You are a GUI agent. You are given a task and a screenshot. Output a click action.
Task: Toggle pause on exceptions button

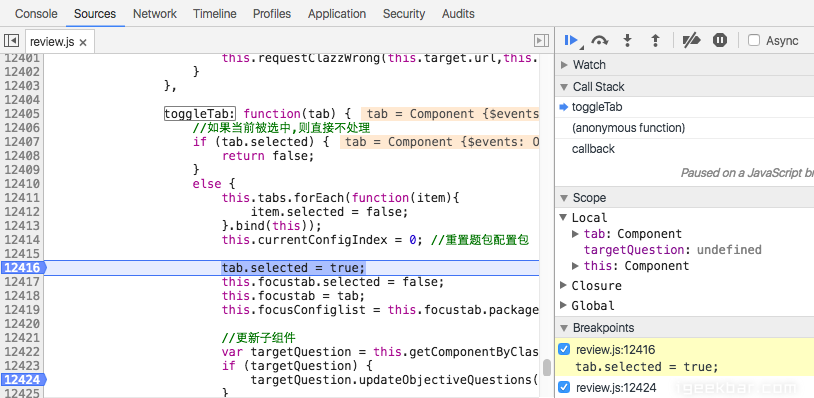(720, 40)
